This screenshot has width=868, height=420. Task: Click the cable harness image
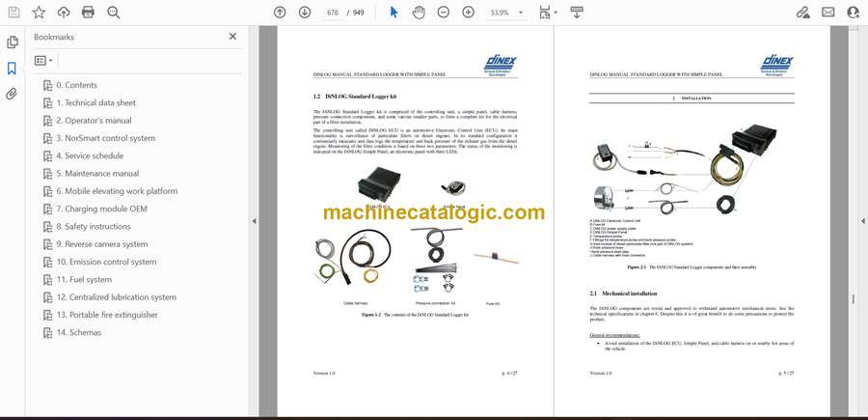click(x=352, y=258)
